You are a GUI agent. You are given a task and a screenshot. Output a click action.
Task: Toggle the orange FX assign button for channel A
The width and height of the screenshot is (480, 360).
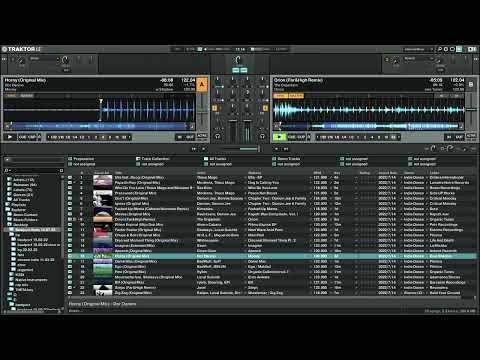215,108
